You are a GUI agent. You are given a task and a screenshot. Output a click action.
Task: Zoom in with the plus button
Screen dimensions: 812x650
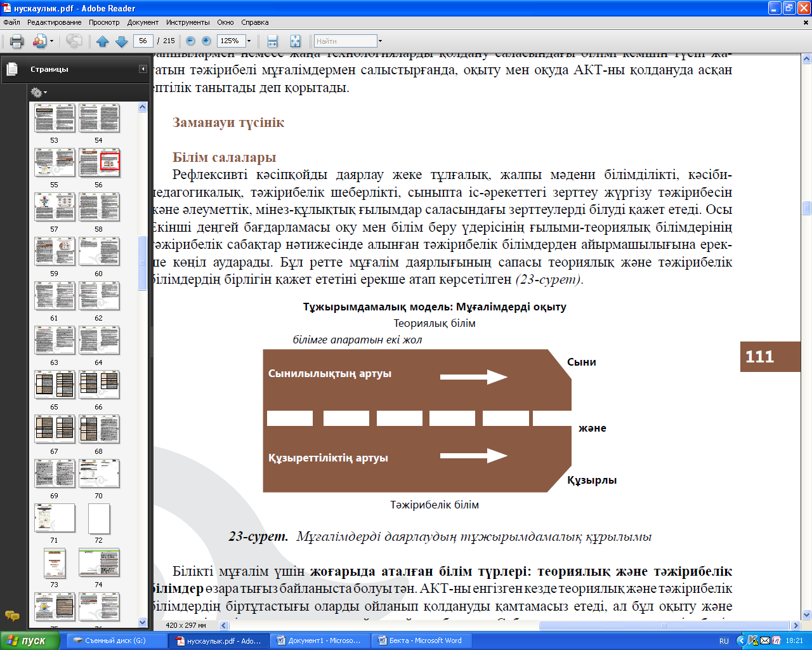206,41
